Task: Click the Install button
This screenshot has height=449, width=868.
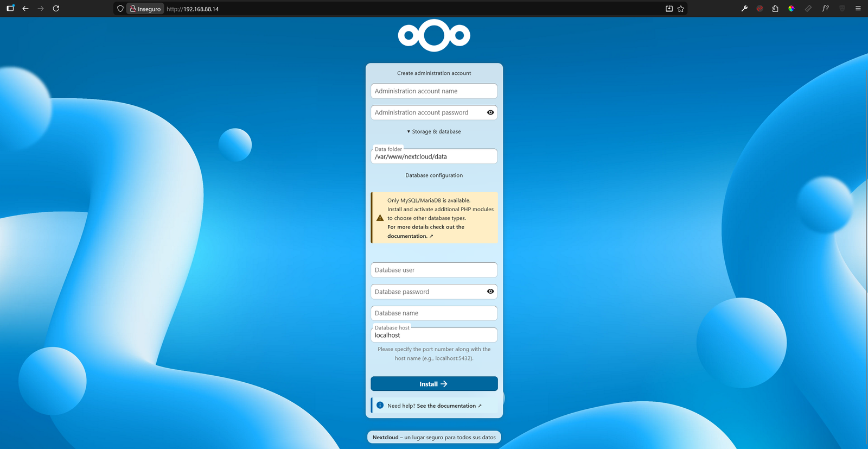Action: 434,384
